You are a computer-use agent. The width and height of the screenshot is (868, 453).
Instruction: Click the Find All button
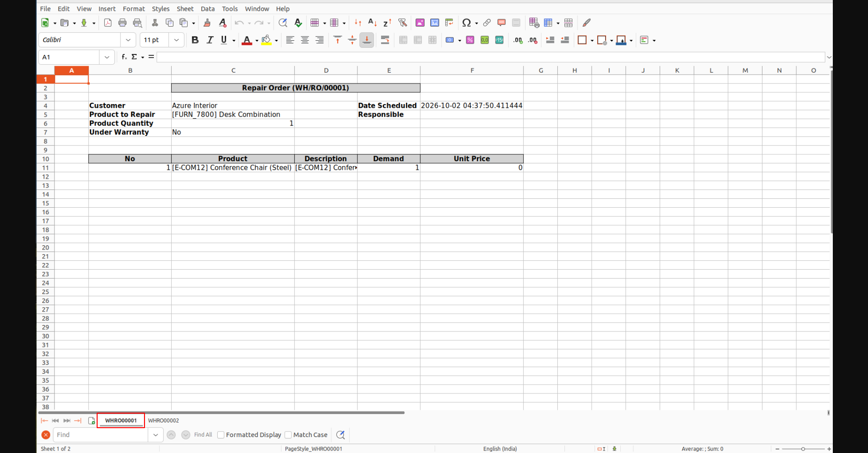click(203, 435)
